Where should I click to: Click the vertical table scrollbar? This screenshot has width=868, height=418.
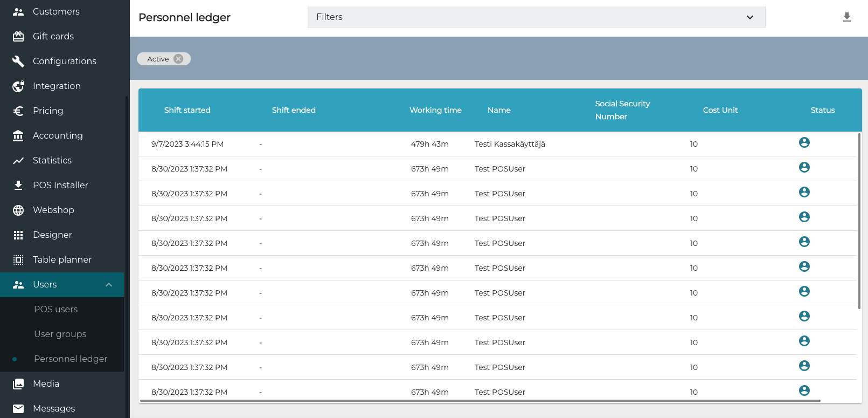(859, 221)
